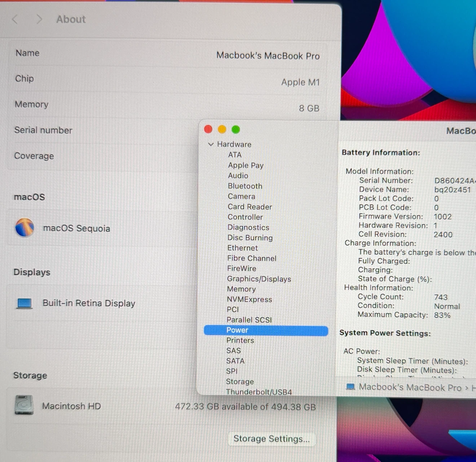Select SAS in the Hardware list
The image size is (476, 462).
tap(233, 351)
